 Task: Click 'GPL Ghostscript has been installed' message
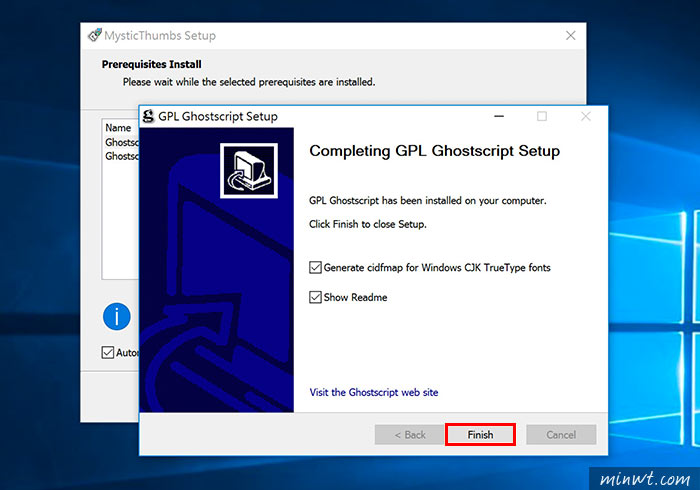click(x=428, y=201)
